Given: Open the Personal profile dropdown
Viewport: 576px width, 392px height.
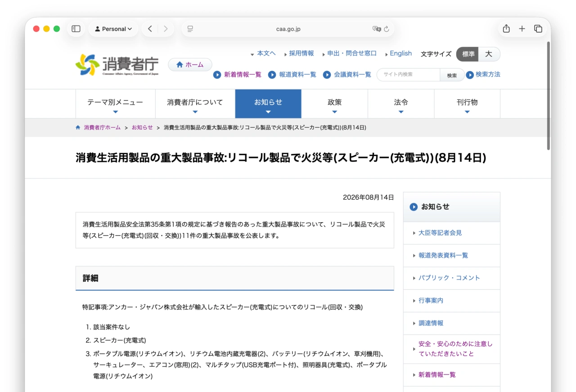Looking at the screenshot, I should coord(113,29).
